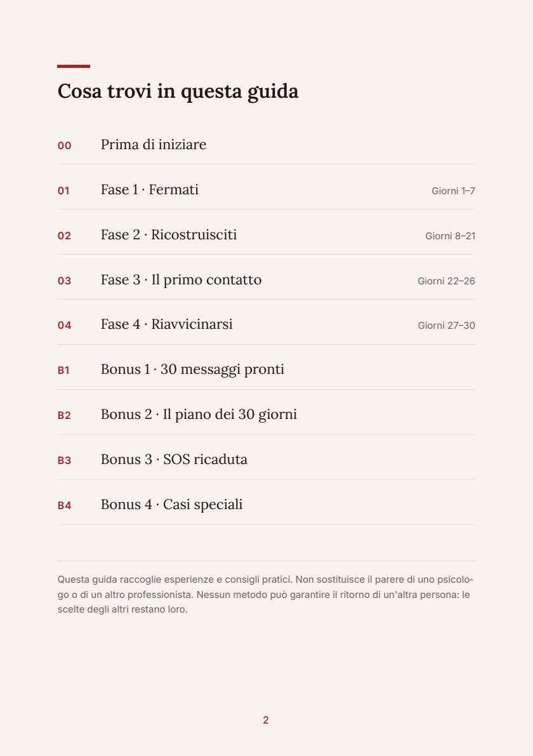Screen dimensions: 533x756
Task: Click the 'Giorni 27–30' day range
Action: (446, 326)
